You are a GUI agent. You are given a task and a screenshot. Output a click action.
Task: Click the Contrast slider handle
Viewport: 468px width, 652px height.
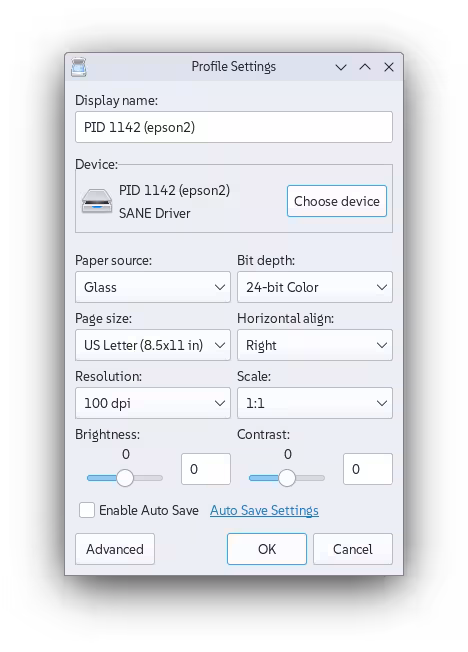(x=287, y=478)
